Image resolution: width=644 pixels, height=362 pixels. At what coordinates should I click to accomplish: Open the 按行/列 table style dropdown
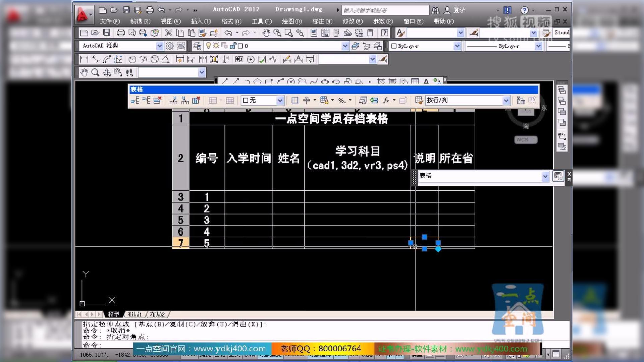point(506,100)
